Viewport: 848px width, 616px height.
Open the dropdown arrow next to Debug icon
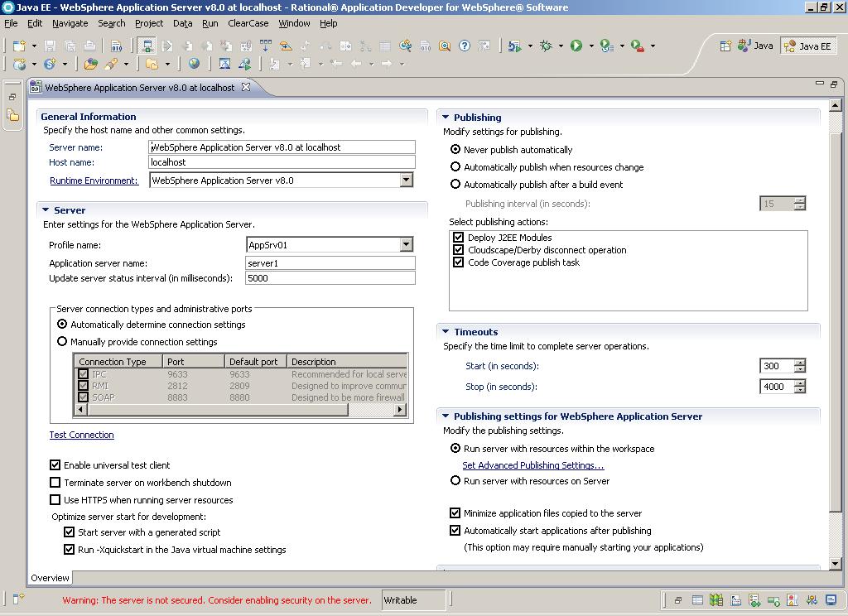pos(561,46)
